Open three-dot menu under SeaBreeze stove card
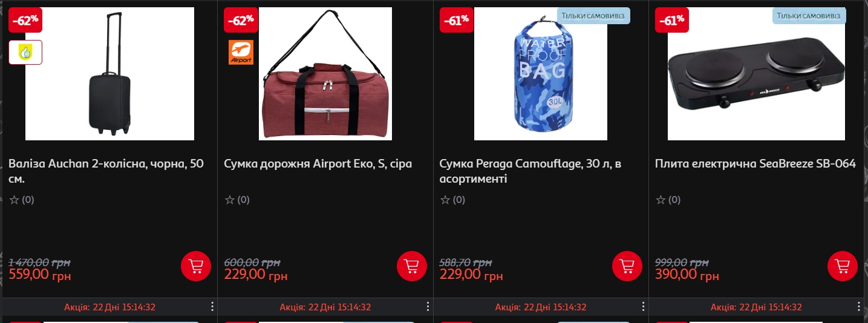 click(859, 307)
